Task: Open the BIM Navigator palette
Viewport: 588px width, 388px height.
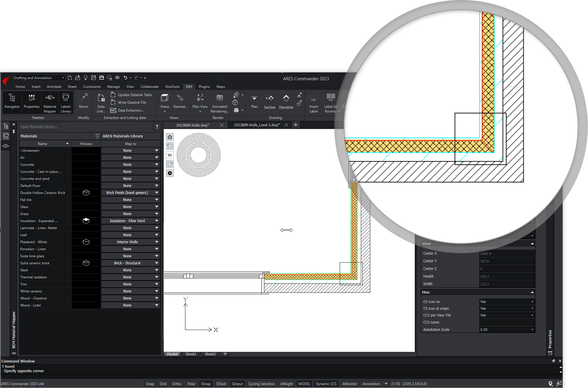Action: 12,101
